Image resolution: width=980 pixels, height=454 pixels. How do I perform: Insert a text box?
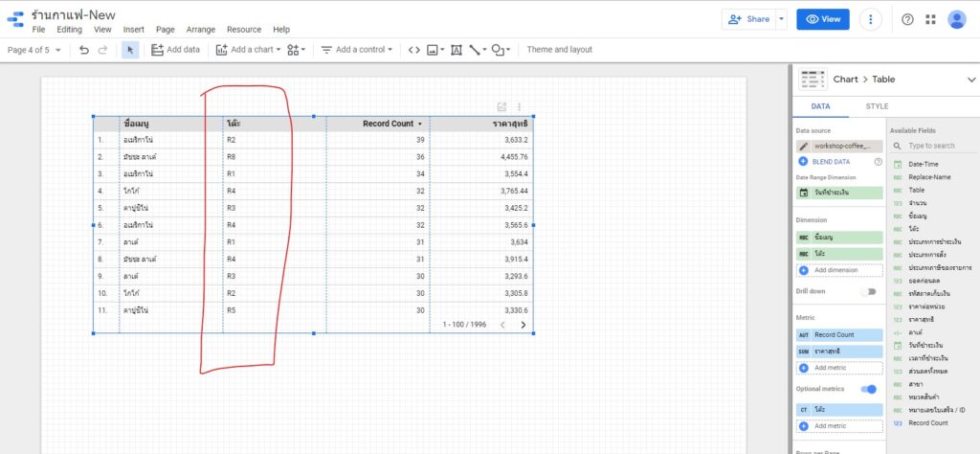(457, 50)
